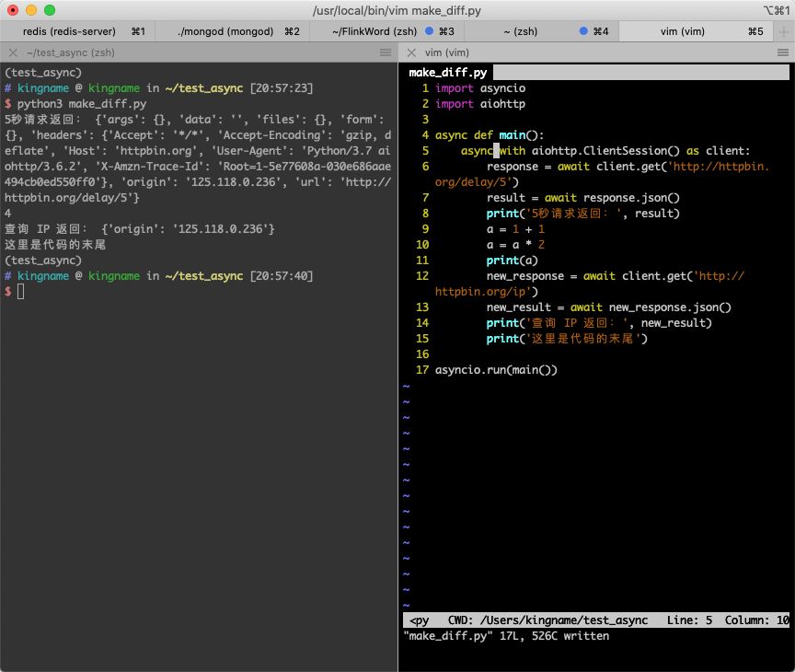The width and height of the screenshot is (795, 672).
Task: Click the blue activity dot on FlinkWord tab
Action: (429, 31)
